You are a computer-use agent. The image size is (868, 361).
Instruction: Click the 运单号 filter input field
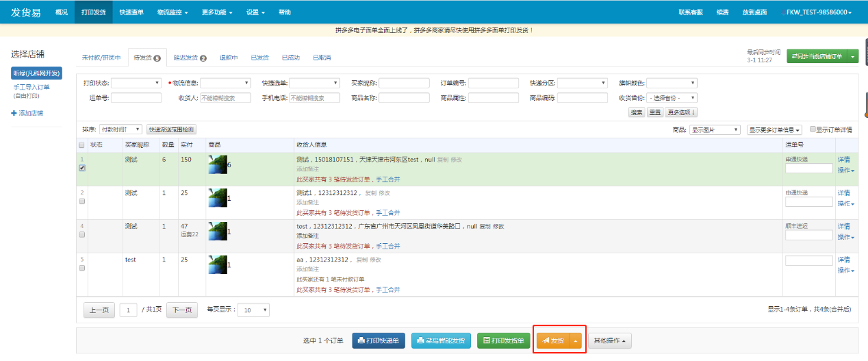pos(136,98)
